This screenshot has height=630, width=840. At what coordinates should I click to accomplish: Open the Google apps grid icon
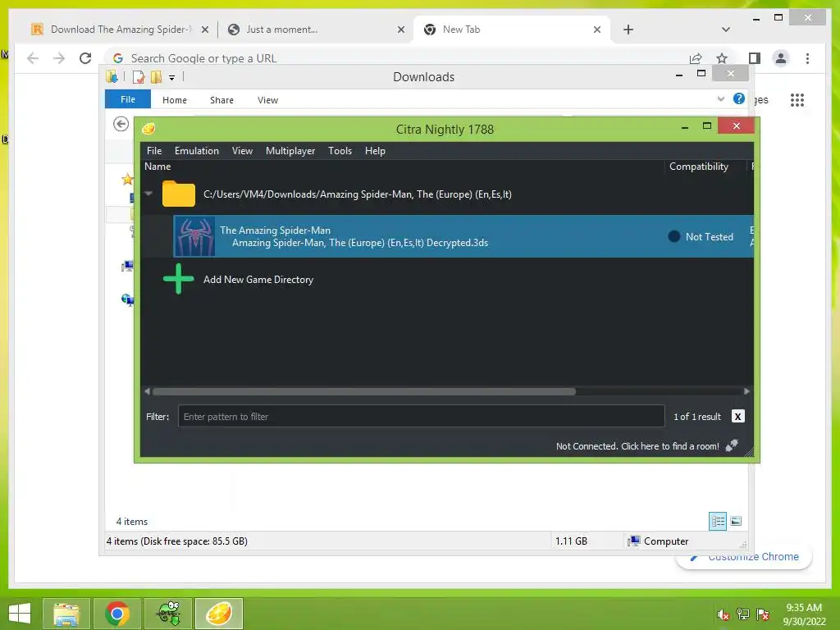click(x=797, y=100)
